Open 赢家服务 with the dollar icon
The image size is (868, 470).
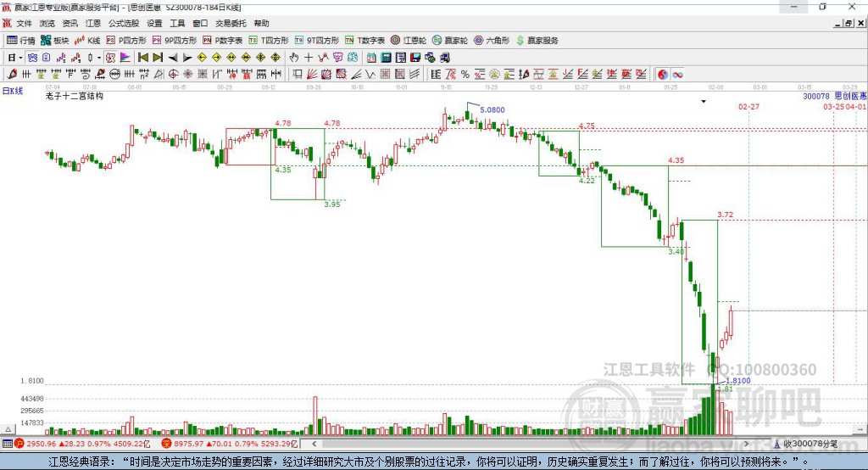click(x=537, y=41)
